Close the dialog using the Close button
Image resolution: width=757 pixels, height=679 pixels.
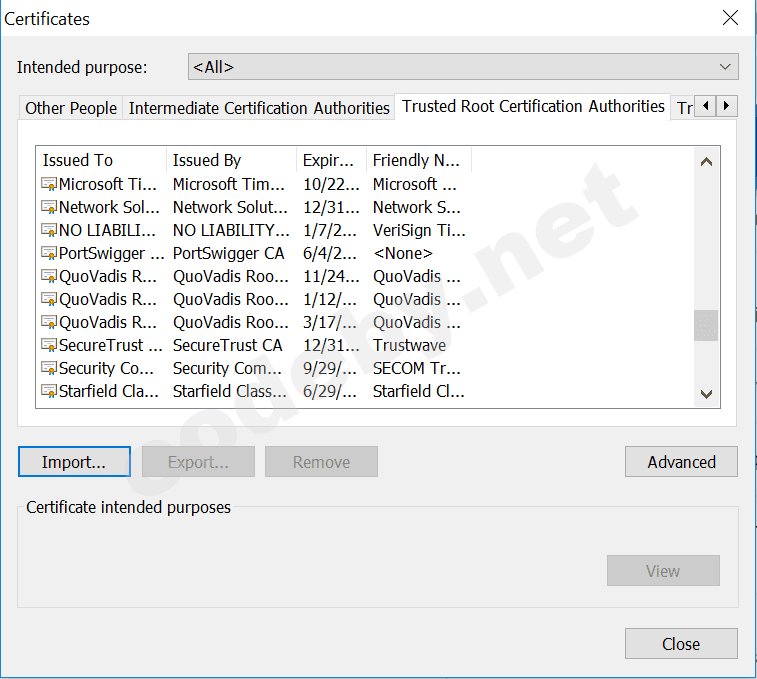tap(681, 644)
